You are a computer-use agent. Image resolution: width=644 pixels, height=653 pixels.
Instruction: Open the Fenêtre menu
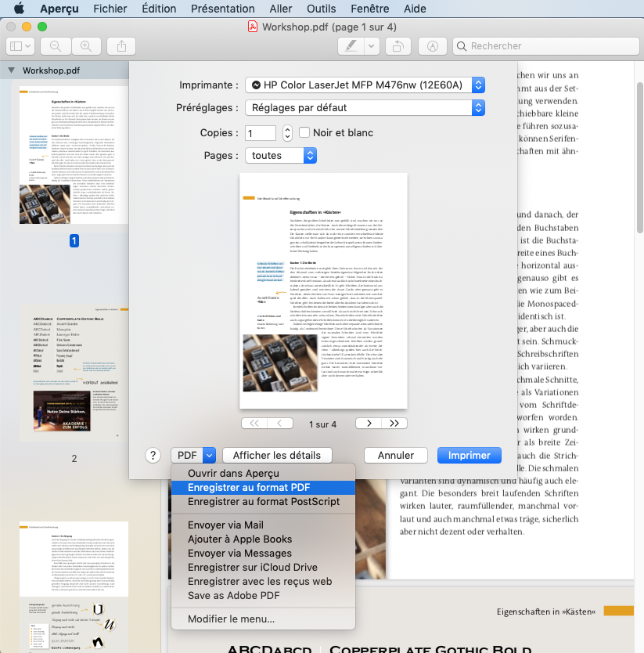(x=369, y=9)
